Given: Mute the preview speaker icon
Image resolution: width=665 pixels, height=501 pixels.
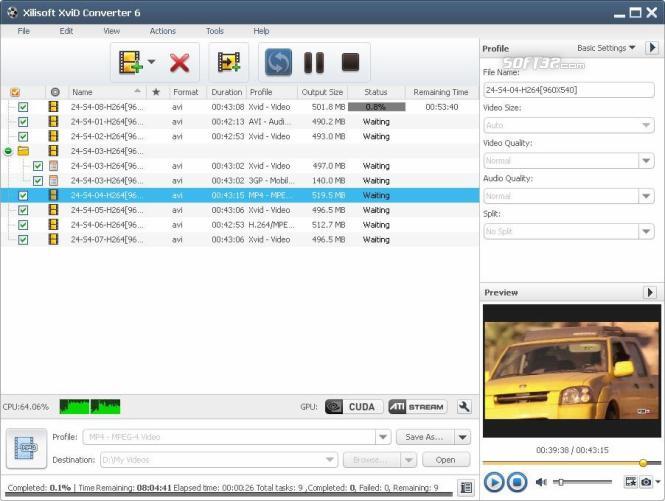Looking at the screenshot, I should pyautogui.click(x=541, y=482).
